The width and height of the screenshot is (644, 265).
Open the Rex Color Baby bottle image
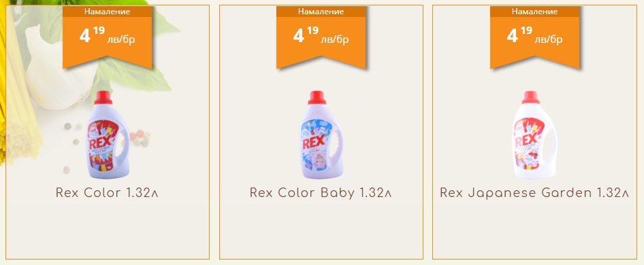(321, 135)
